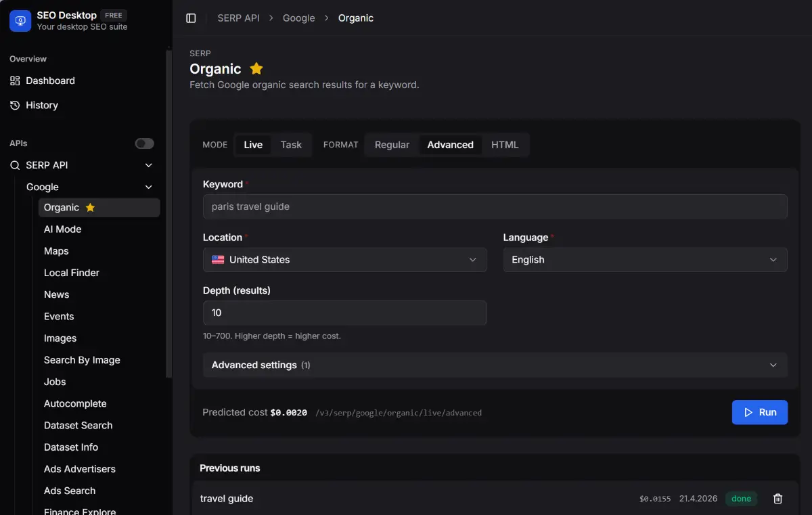Click the $0.0155 cost value
Image resolution: width=812 pixels, height=515 pixels.
(x=655, y=499)
